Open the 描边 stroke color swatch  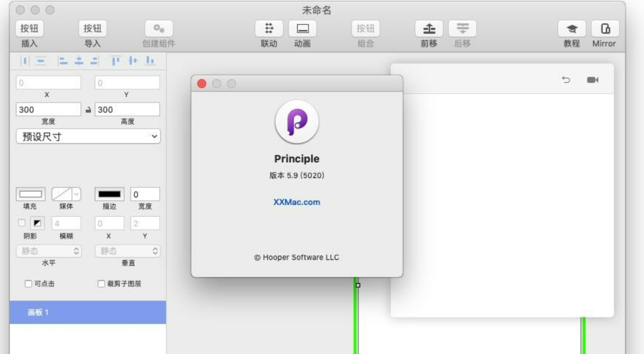tap(110, 194)
